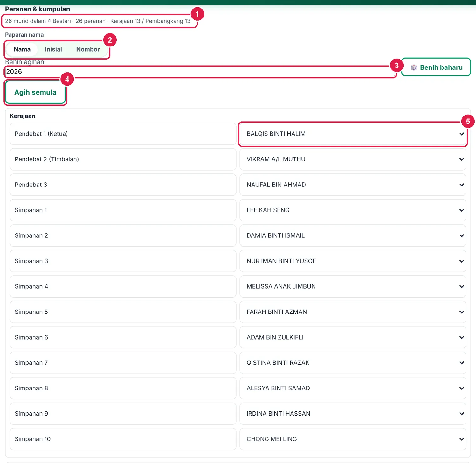Click the Agih semula button
476x463 pixels.
pos(35,92)
